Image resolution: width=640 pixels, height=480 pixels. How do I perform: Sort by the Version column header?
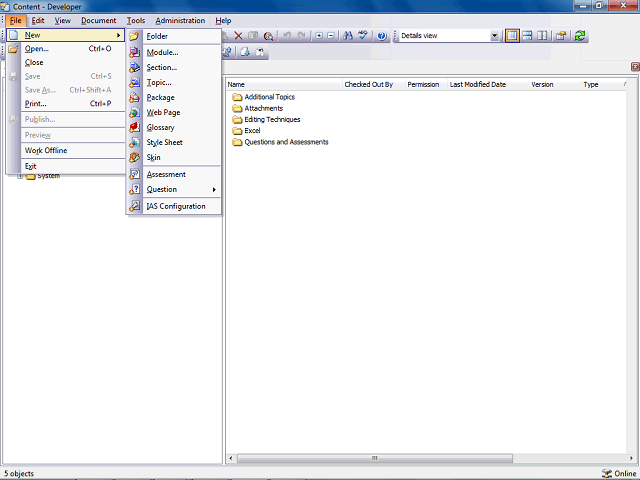tap(556, 84)
